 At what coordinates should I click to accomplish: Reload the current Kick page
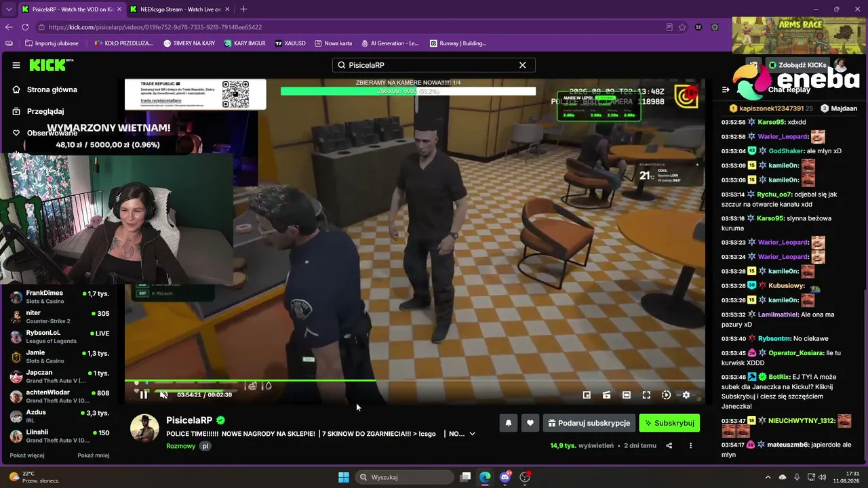[25, 27]
